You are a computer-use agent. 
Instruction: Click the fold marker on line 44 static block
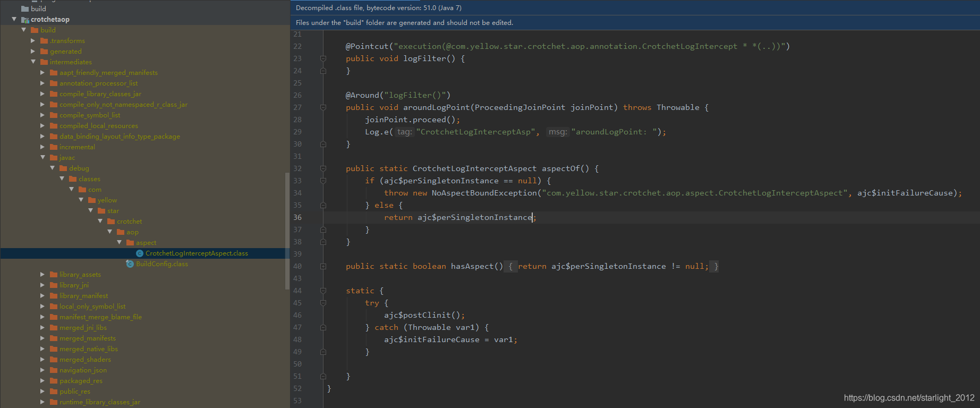tap(323, 291)
